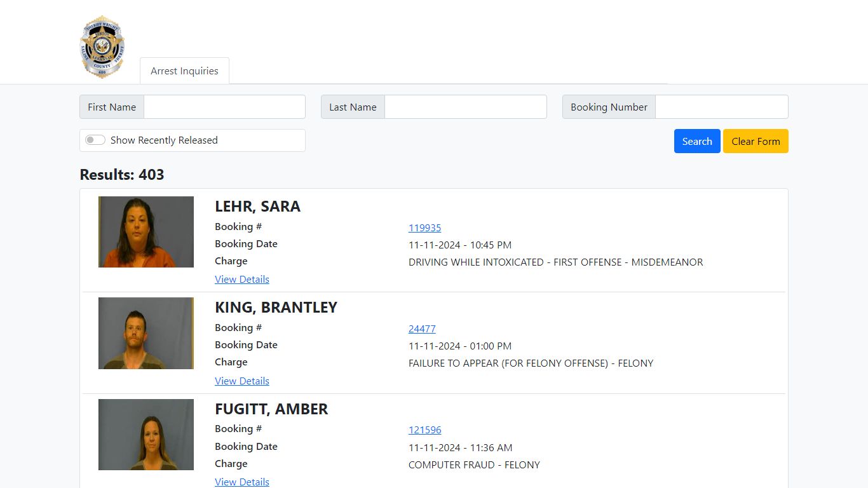The height and width of the screenshot is (488, 868).
Task: Click the date 11-11-2024 - 01:00 PM
Action: [x=460, y=346]
